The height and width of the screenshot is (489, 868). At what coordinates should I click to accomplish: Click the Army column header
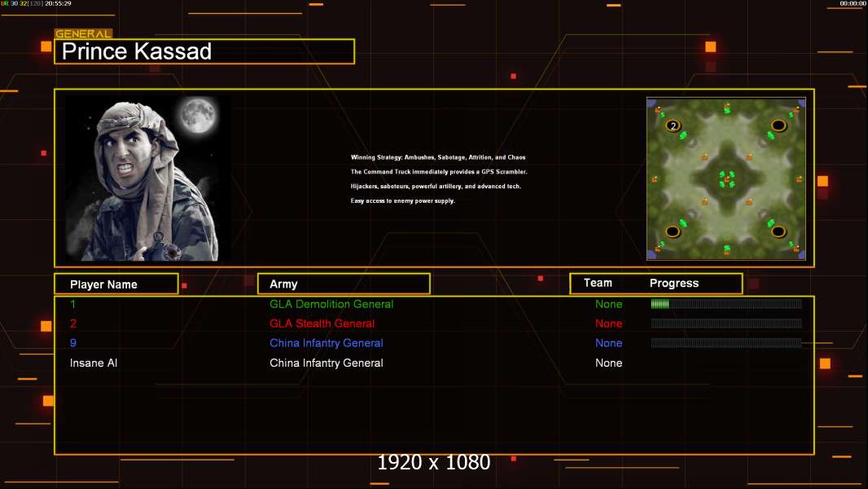click(344, 284)
